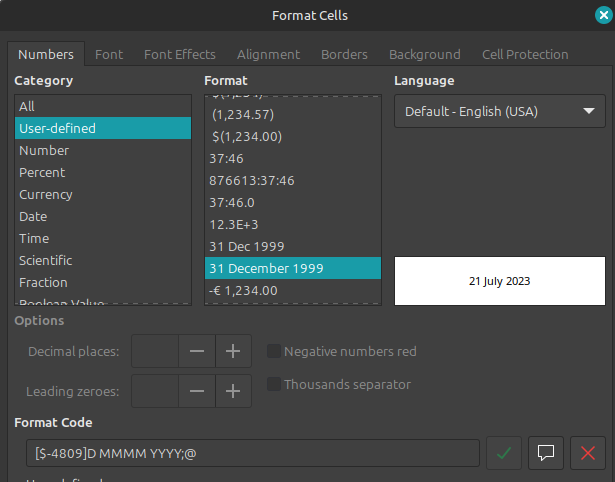Open the Font Effects tab
Screen dimensions: 615x482
pos(179,54)
